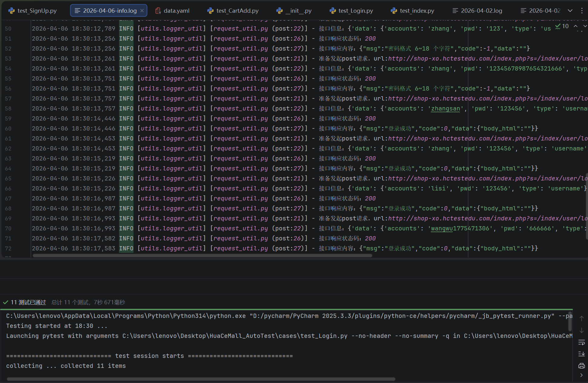Jump to previous highlighted problem arrow
The height and width of the screenshot is (383, 588).
click(x=575, y=26)
